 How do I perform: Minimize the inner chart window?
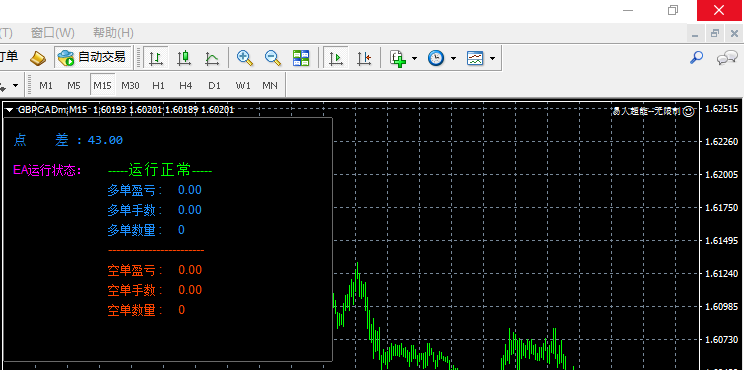coord(696,34)
